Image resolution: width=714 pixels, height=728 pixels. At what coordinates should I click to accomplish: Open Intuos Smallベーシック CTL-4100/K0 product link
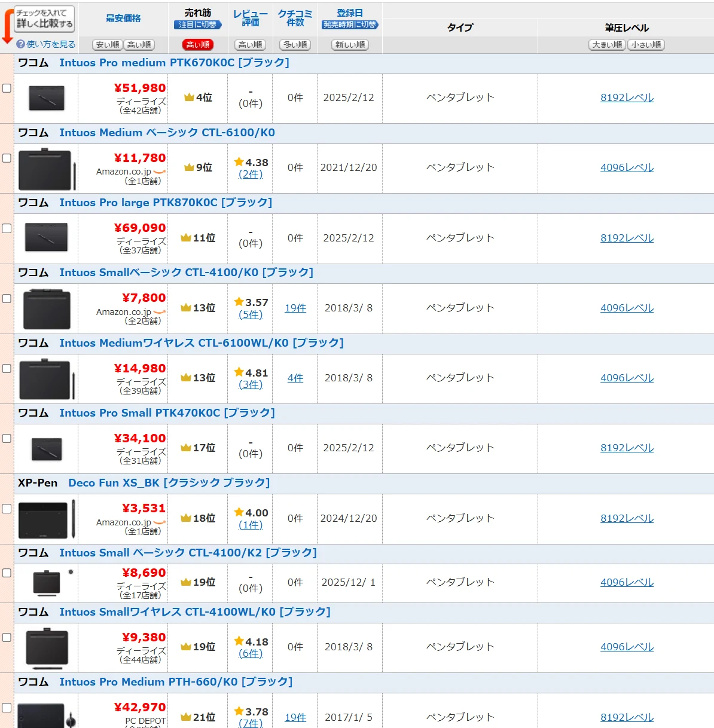pos(186,273)
